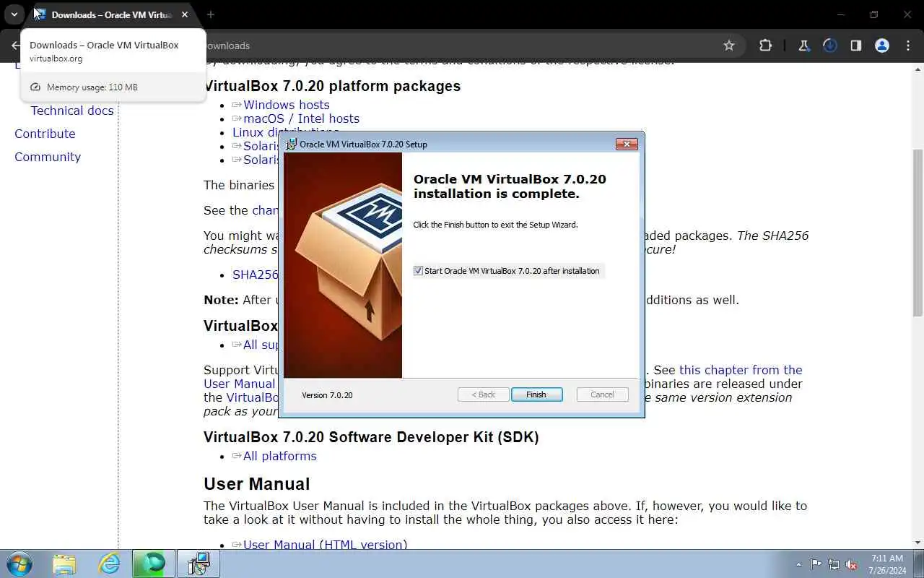Click the VirtualBox Setup title bar icon
The image size is (924, 578).
tap(292, 144)
